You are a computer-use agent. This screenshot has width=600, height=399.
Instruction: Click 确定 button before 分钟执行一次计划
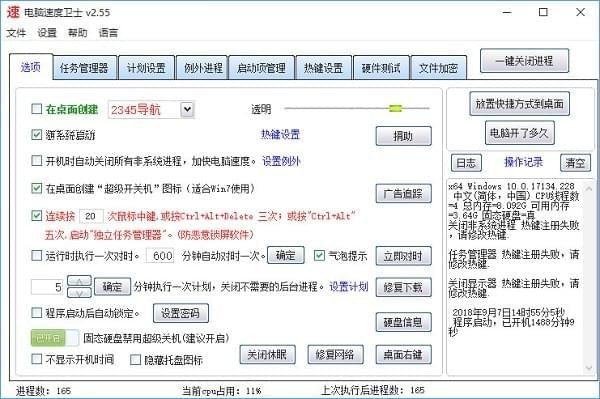(x=112, y=287)
